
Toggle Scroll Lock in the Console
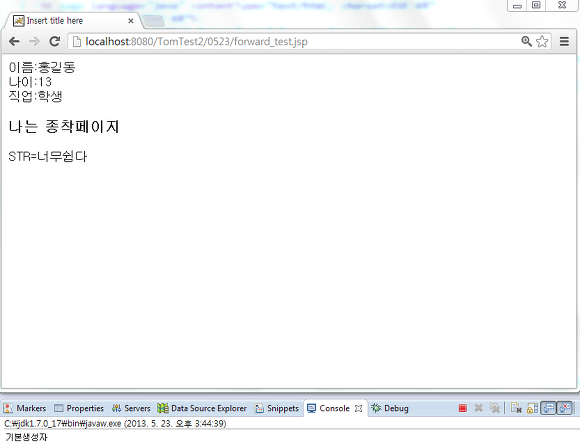tap(532, 408)
